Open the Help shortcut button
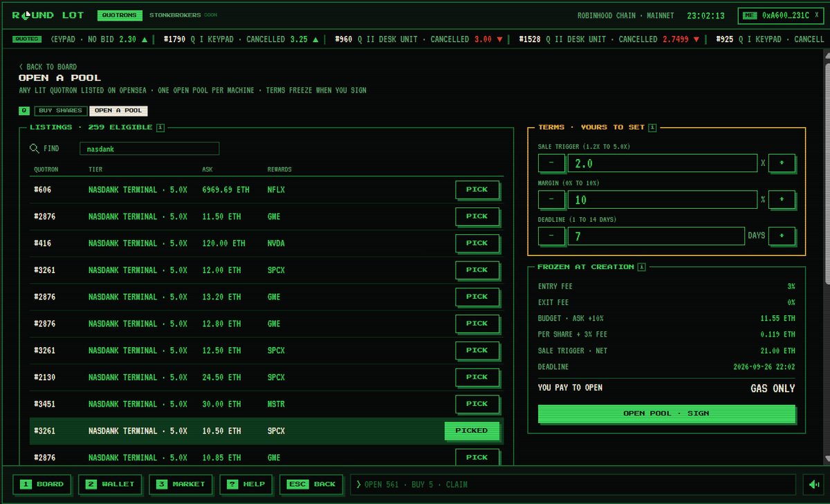 point(246,485)
